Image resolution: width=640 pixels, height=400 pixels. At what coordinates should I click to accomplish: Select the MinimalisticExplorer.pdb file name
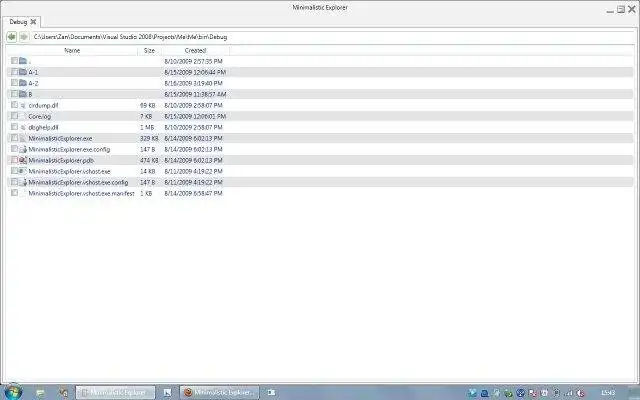pos(61,160)
